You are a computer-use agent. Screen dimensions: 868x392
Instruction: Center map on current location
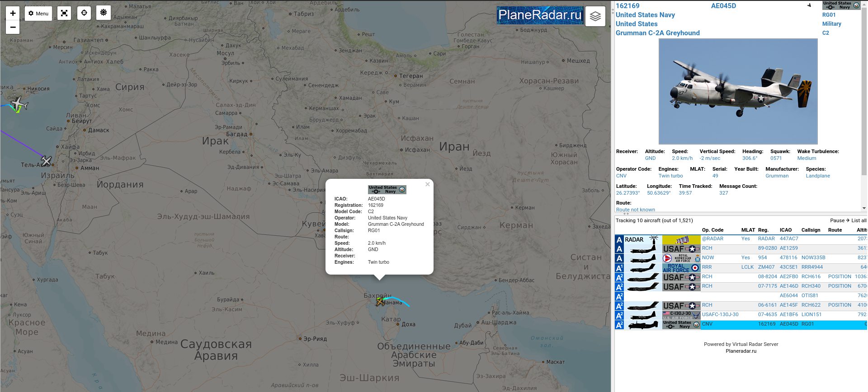point(84,13)
